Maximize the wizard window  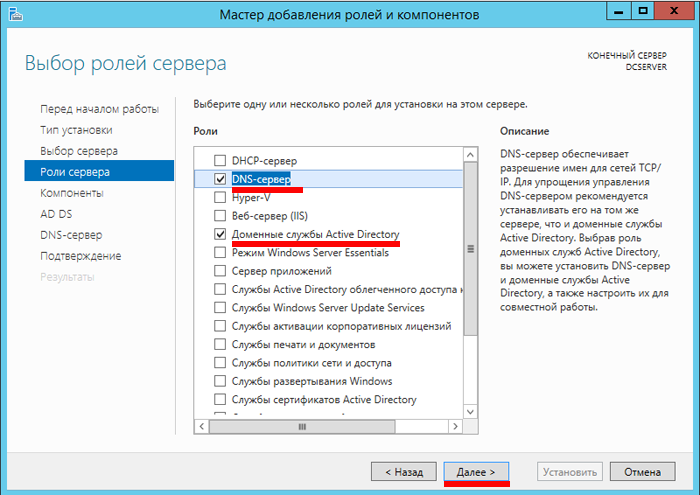643,11
